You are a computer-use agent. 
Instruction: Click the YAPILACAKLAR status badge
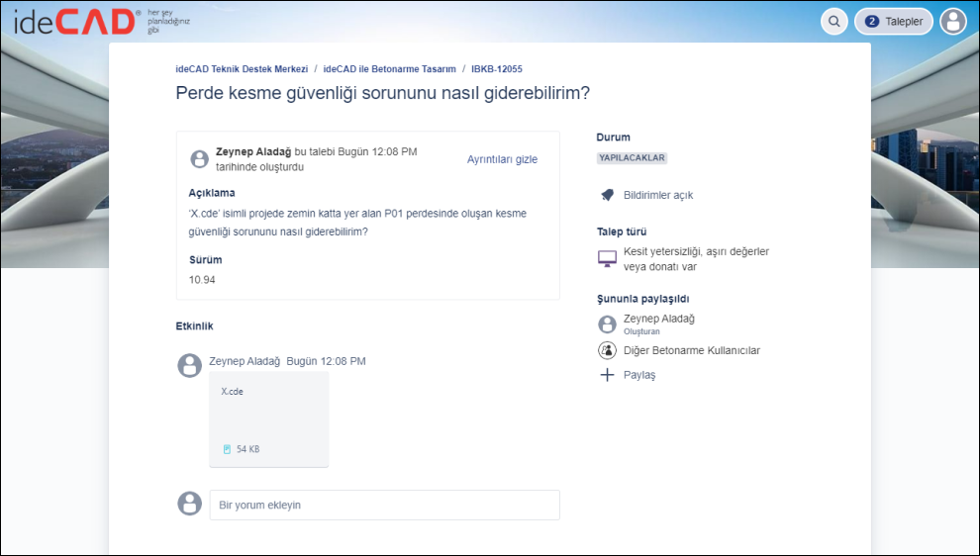point(632,158)
